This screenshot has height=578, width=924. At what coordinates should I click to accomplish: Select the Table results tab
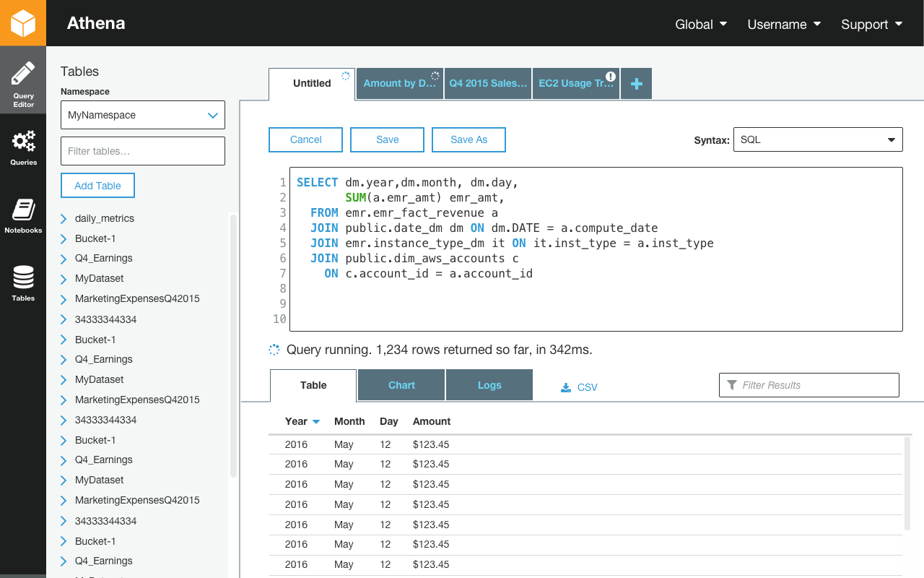tap(313, 386)
